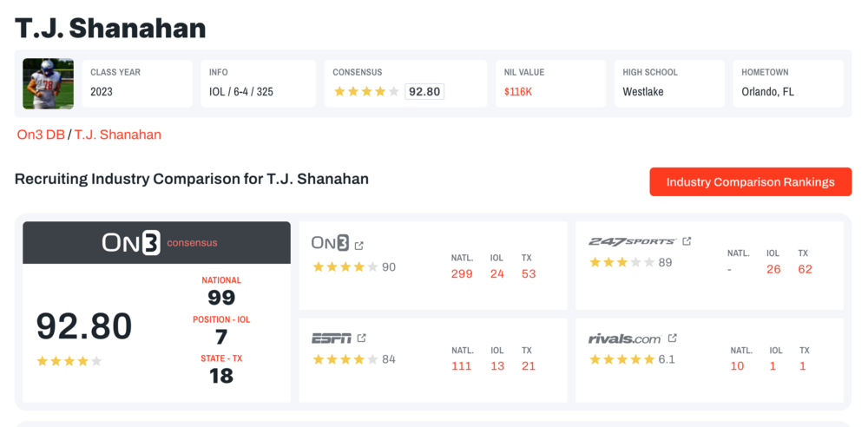Click T.J. Shanahan breadcrumb link
868x427 pixels.
[117, 135]
